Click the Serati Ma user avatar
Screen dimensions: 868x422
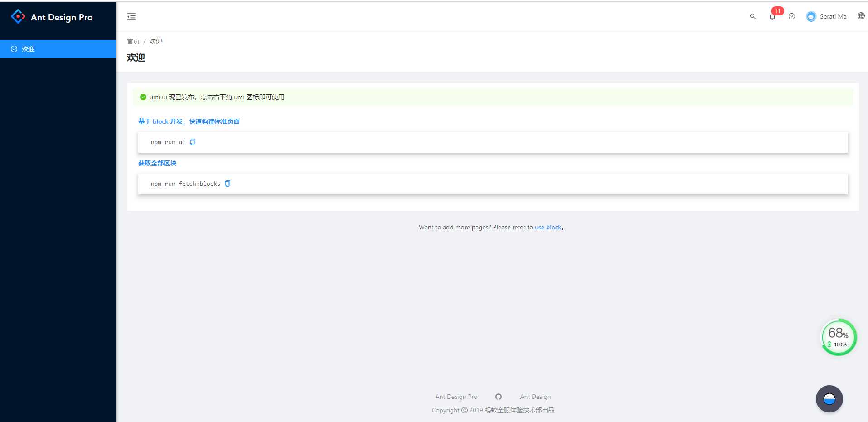coord(811,16)
